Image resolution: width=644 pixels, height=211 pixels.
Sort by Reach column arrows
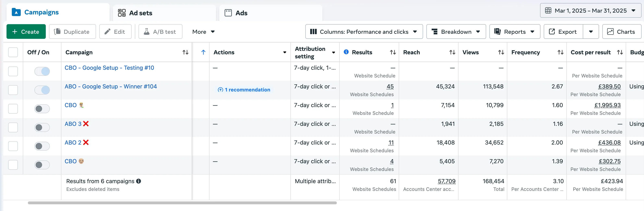(x=452, y=52)
